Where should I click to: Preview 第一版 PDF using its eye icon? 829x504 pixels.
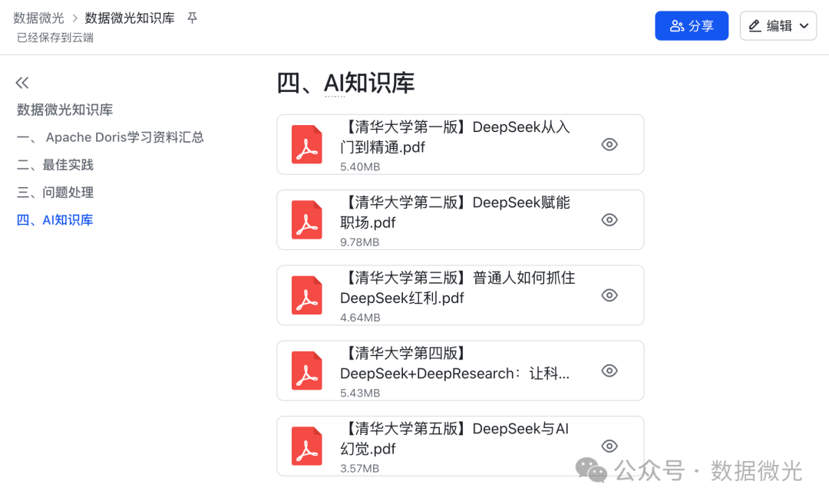(609, 144)
